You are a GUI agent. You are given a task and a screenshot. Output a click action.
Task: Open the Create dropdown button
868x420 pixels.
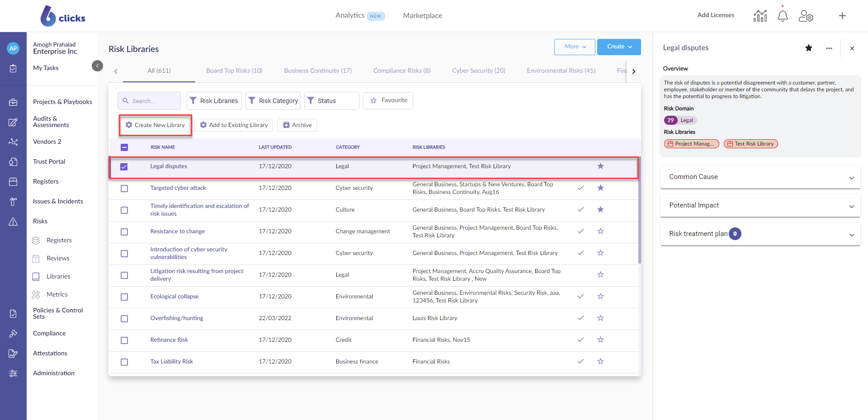click(618, 47)
